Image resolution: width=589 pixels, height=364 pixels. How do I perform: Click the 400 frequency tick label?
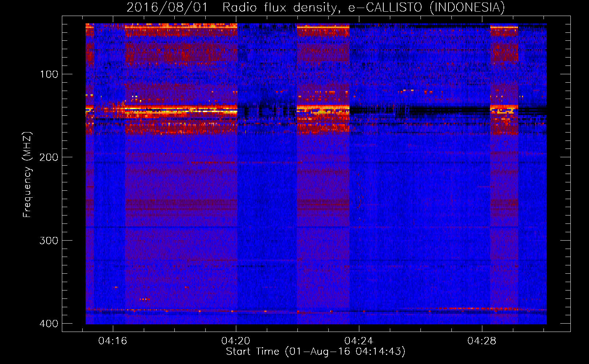pos(49,324)
